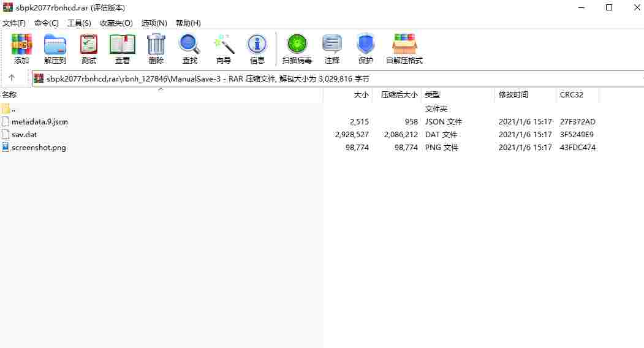Viewport: 644px width, 348px height.
Task: Click the DAT 文件 type cell
Action: (x=441, y=134)
